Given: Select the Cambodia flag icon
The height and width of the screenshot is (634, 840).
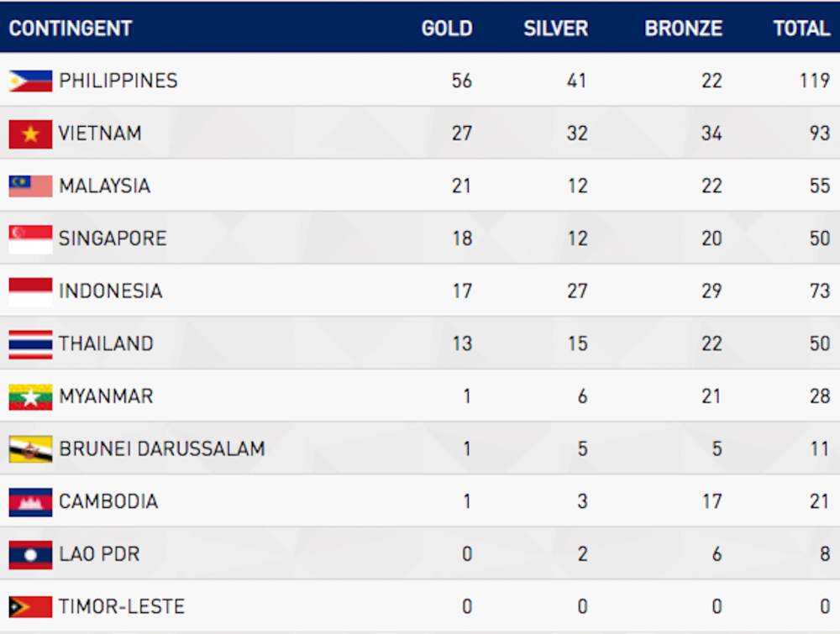Looking at the screenshot, I should [30, 501].
